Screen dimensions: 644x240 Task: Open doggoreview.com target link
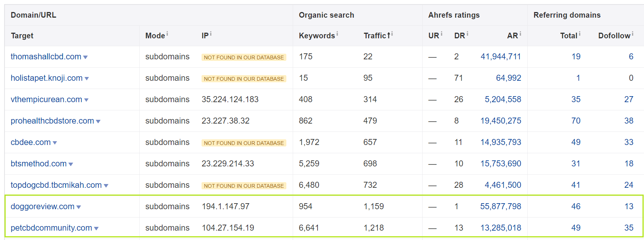pyautogui.click(x=42, y=207)
